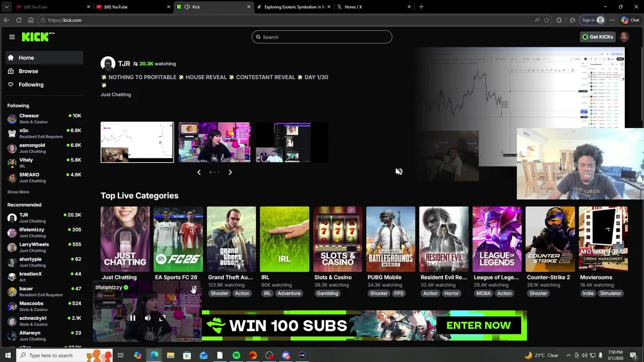Open PUBG Mobile category card

click(x=391, y=239)
